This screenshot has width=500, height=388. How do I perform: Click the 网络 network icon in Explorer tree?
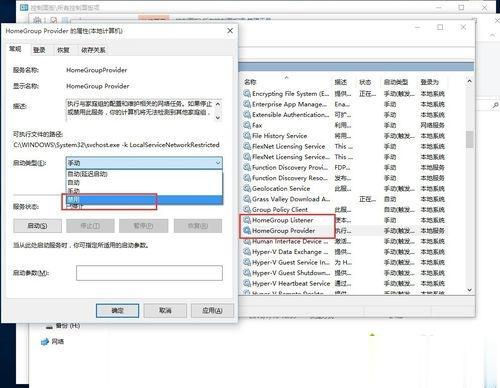(x=45, y=342)
